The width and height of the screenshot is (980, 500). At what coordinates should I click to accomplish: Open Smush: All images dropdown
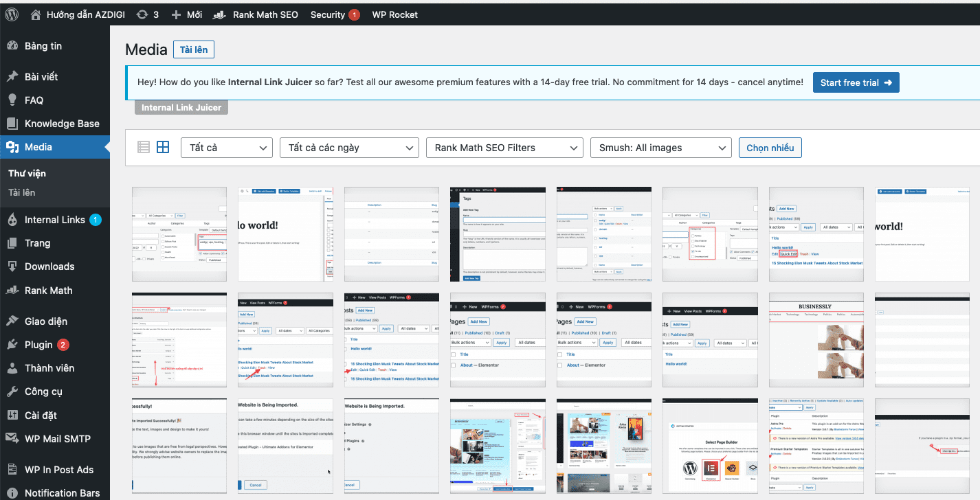pyautogui.click(x=660, y=148)
